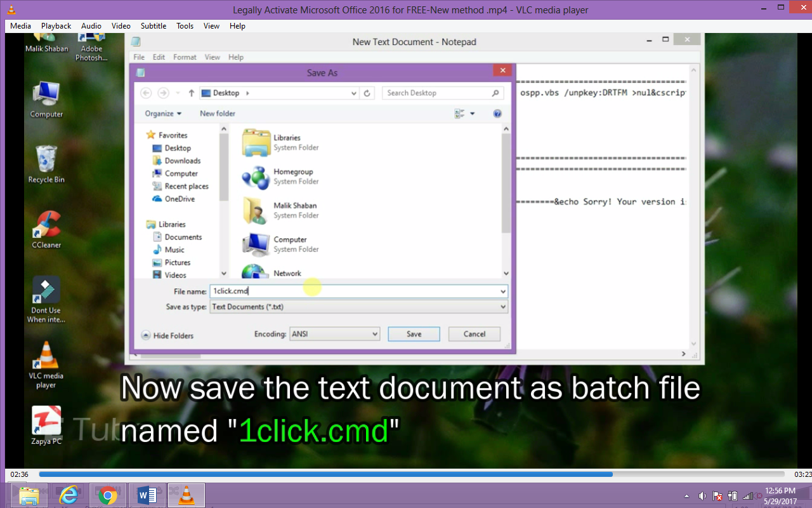Select the Homegroup system folder icon

256,177
